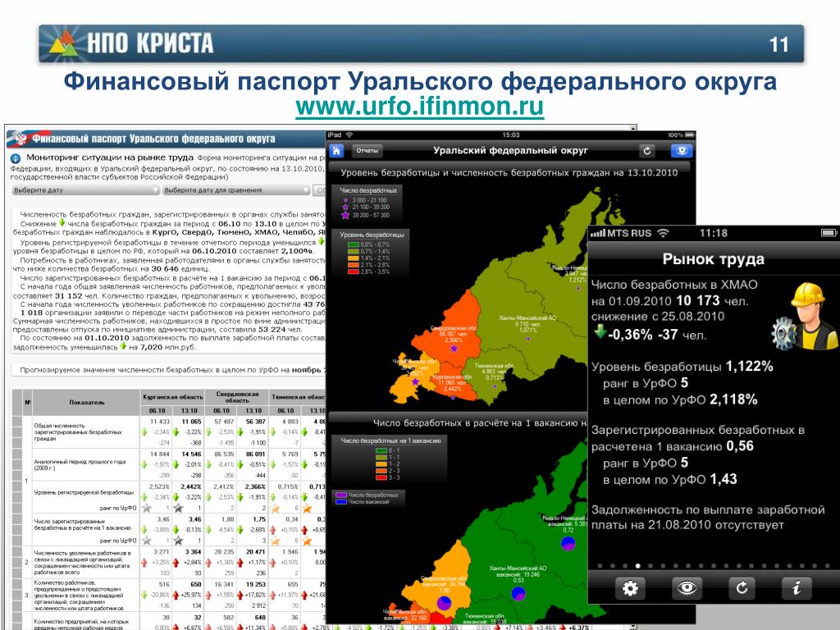Click the в целом по УрФО 1,43 line
The width and height of the screenshot is (840, 630).
[x=669, y=479]
